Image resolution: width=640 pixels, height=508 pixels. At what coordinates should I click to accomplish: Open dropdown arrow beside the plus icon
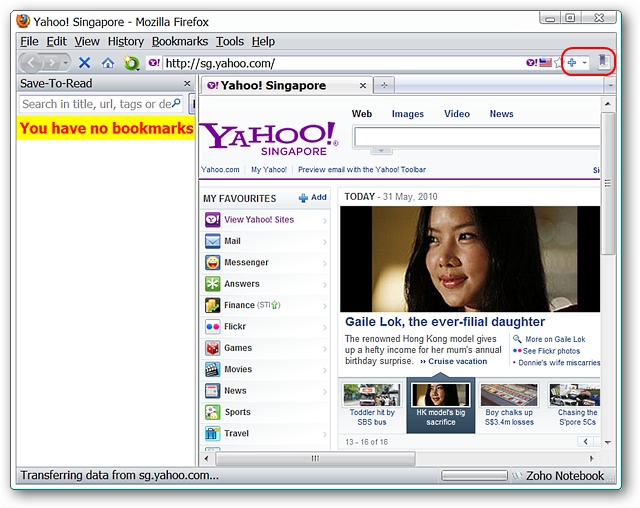[585, 63]
